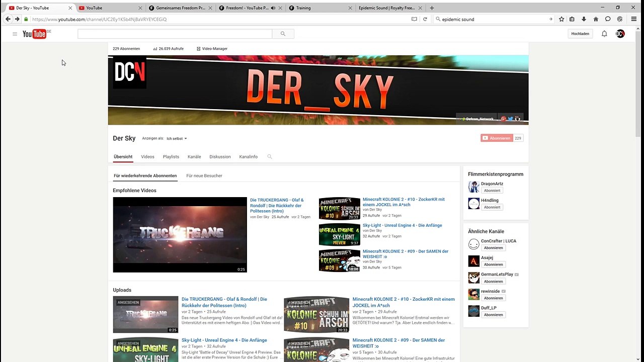Close the second YouTube tab
This screenshot has height=362, width=644.
(140, 8)
